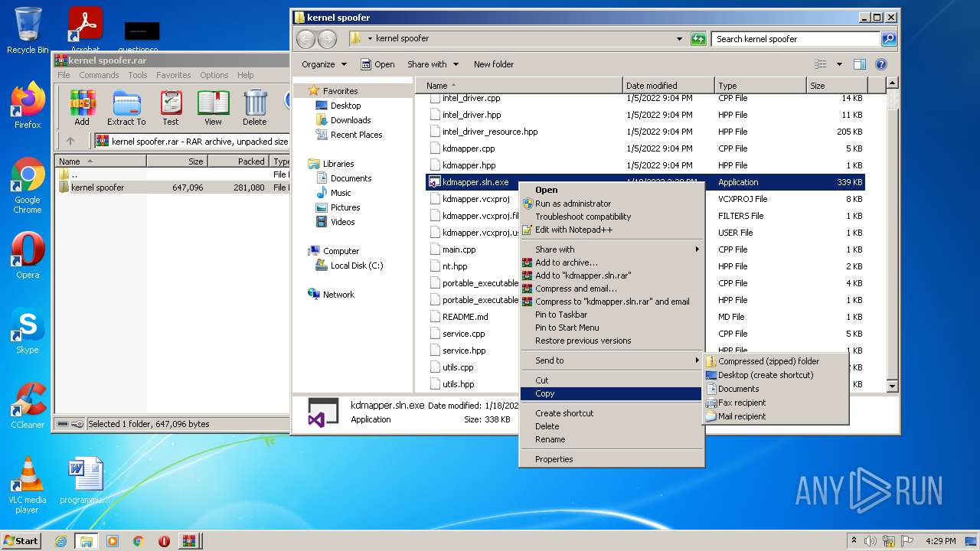The width and height of the screenshot is (980, 551).
Task: Click the Add icon in WinRAR toolbar
Action: [x=82, y=107]
